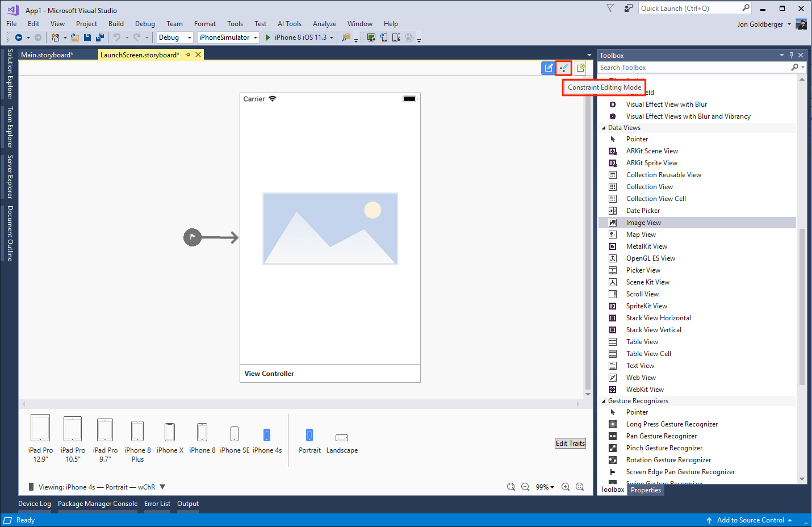This screenshot has width=812, height=527.
Task: Click the Edit Traits button
Action: [x=570, y=444]
